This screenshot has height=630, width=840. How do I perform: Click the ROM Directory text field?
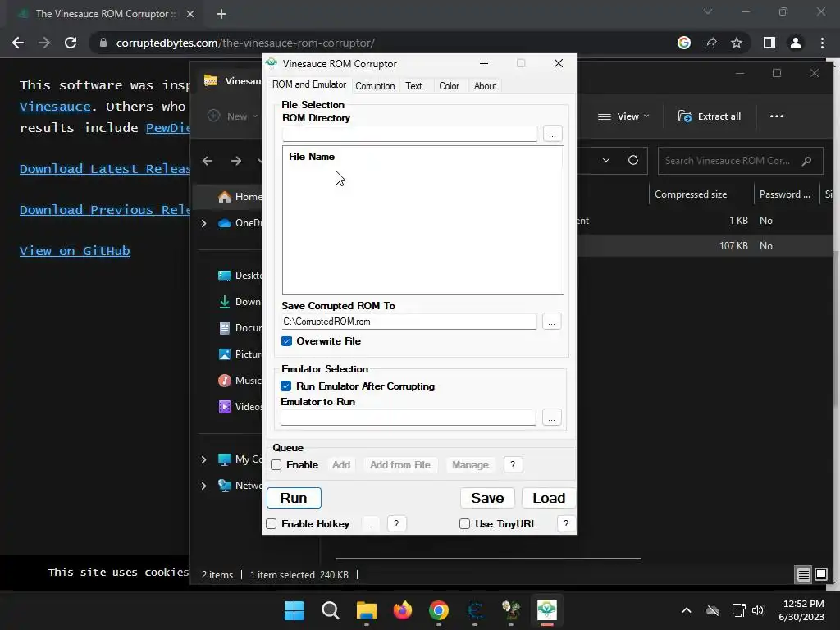(x=410, y=134)
